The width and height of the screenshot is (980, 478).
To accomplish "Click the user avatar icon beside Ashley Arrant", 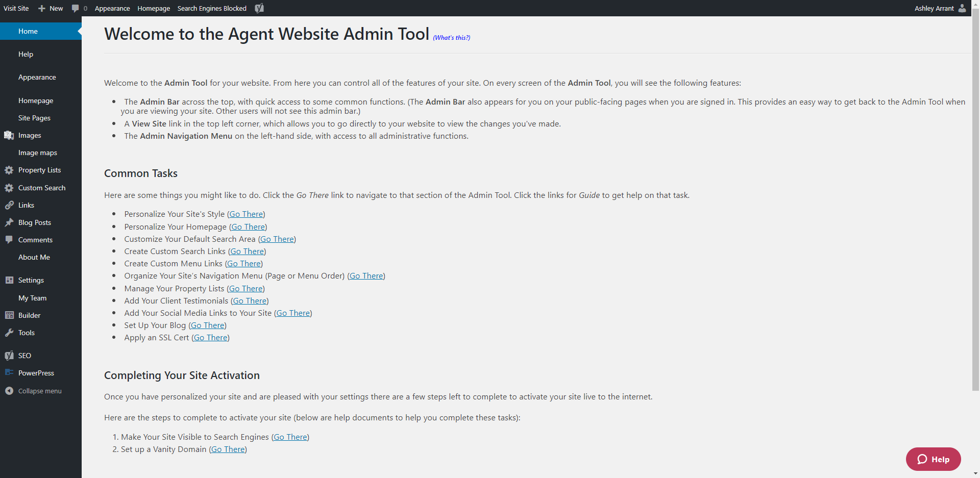I will click(962, 8).
